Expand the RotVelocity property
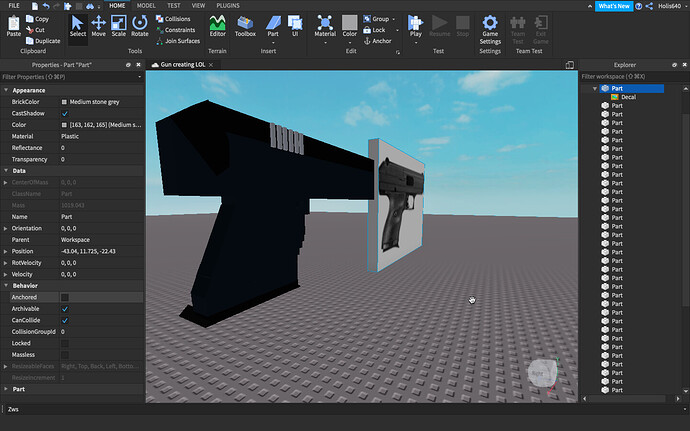Screen dimensions: 690x431 point(6,263)
